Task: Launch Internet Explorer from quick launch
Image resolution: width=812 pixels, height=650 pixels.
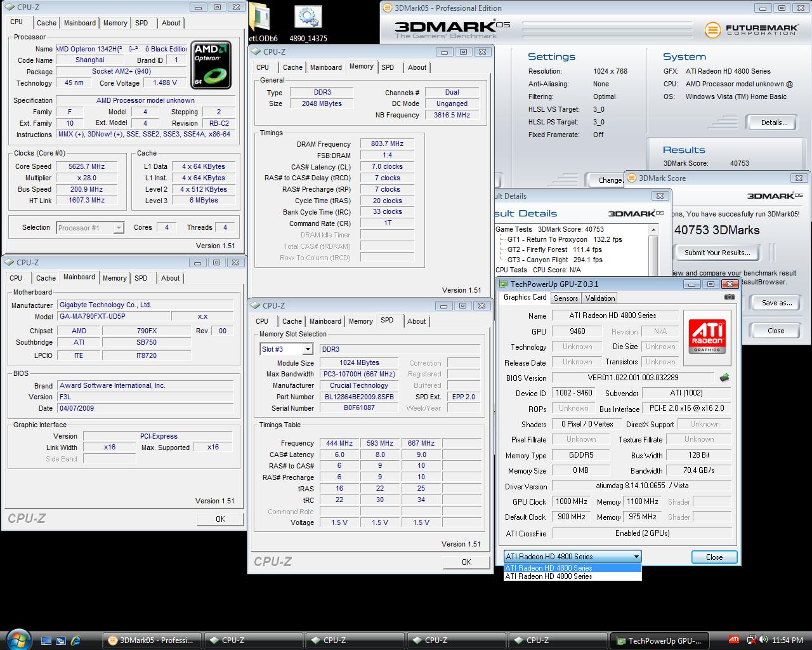Action: (76, 640)
